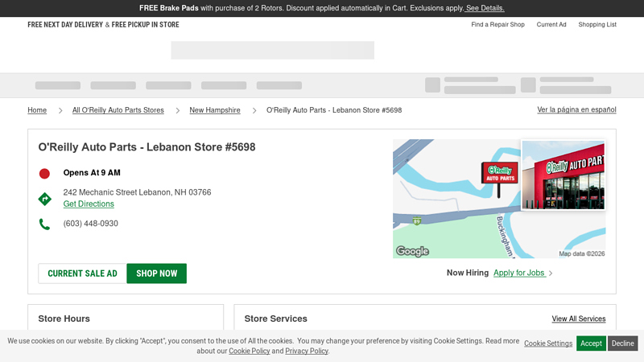This screenshot has height=362, width=644.
Task: Open the Current Sale Ad button
Action: [x=82, y=274]
